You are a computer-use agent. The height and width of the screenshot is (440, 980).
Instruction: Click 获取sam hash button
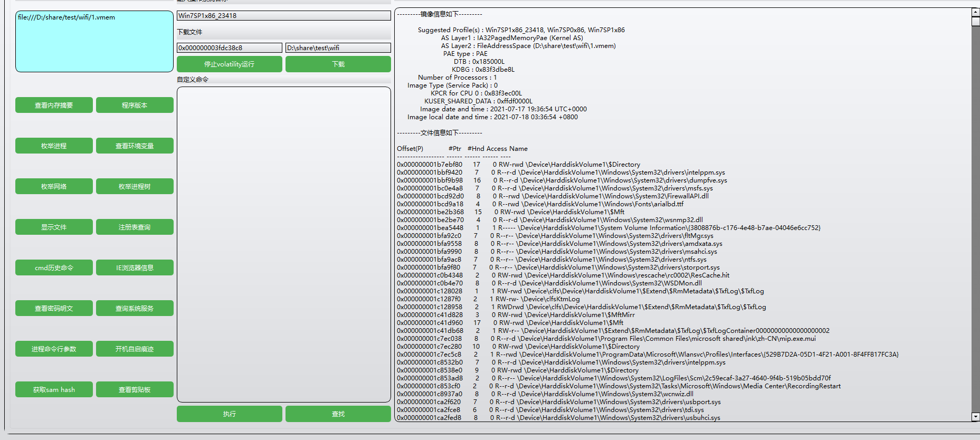click(54, 389)
